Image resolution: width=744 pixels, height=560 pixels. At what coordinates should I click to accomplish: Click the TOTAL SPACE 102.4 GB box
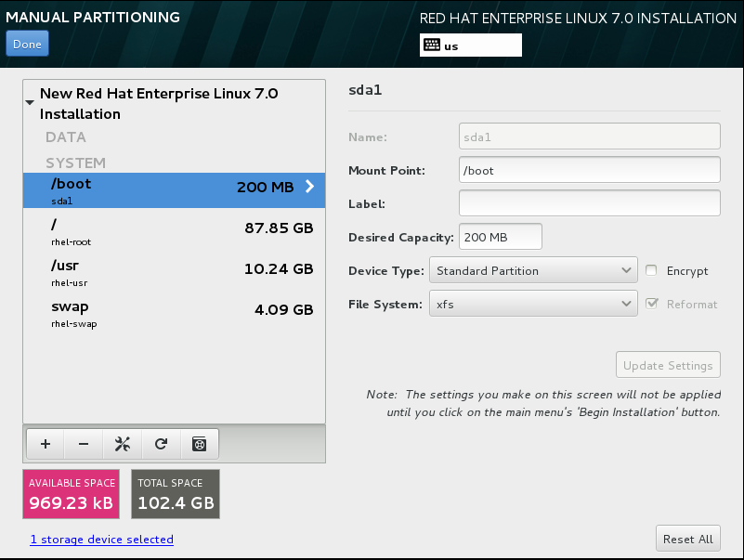176,494
